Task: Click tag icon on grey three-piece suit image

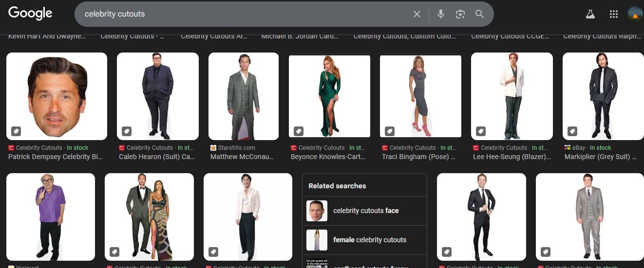Action: click(546, 252)
